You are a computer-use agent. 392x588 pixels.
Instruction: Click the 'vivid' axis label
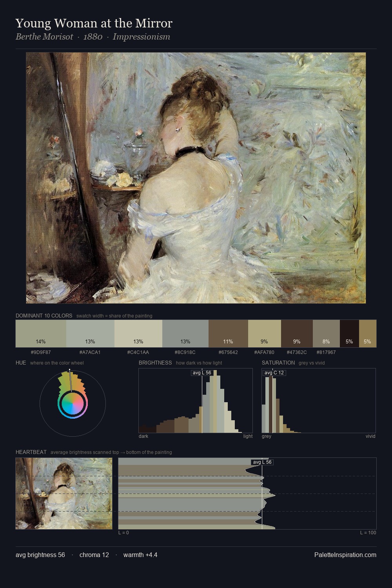point(370,436)
